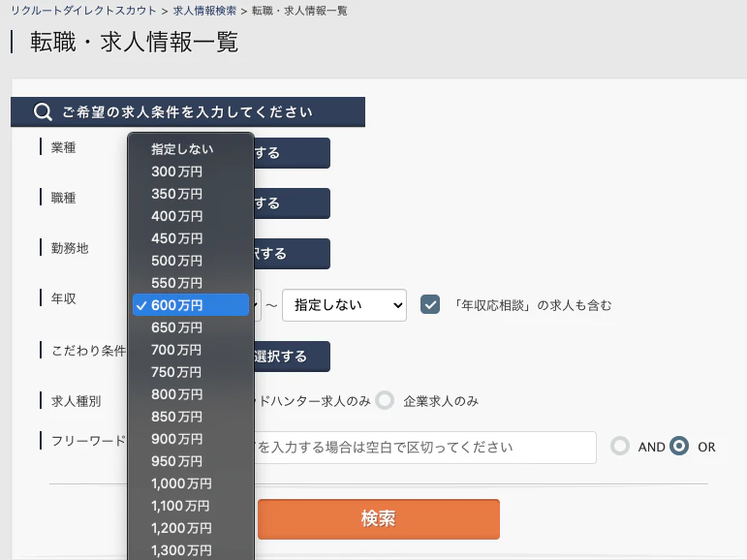Choose 500万円 from the salary list
Image resolution: width=747 pixels, height=560 pixels.
pyautogui.click(x=191, y=261)
